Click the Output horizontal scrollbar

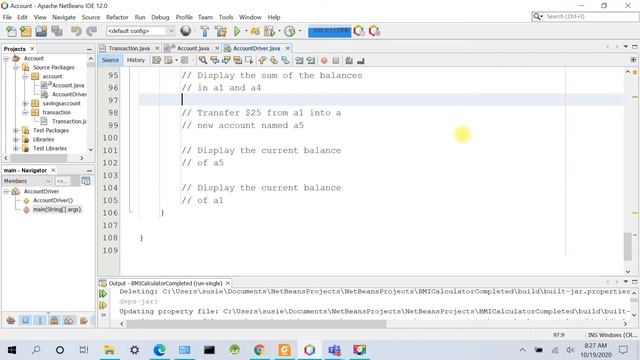pos(256,324)
